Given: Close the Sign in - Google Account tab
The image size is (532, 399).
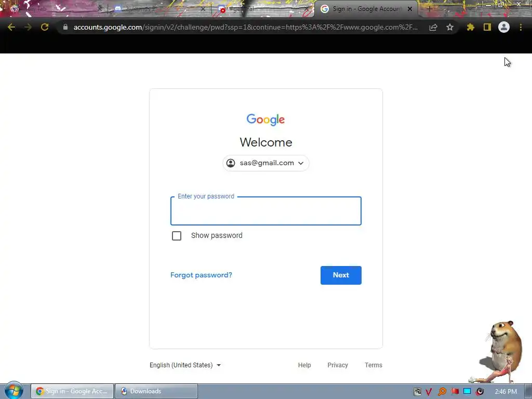Looking at the screenshot, I should pos(410,9).
